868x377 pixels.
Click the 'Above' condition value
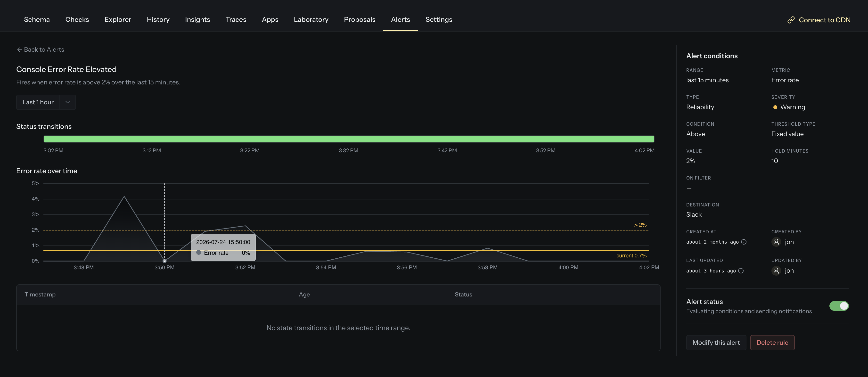(696, 134)
